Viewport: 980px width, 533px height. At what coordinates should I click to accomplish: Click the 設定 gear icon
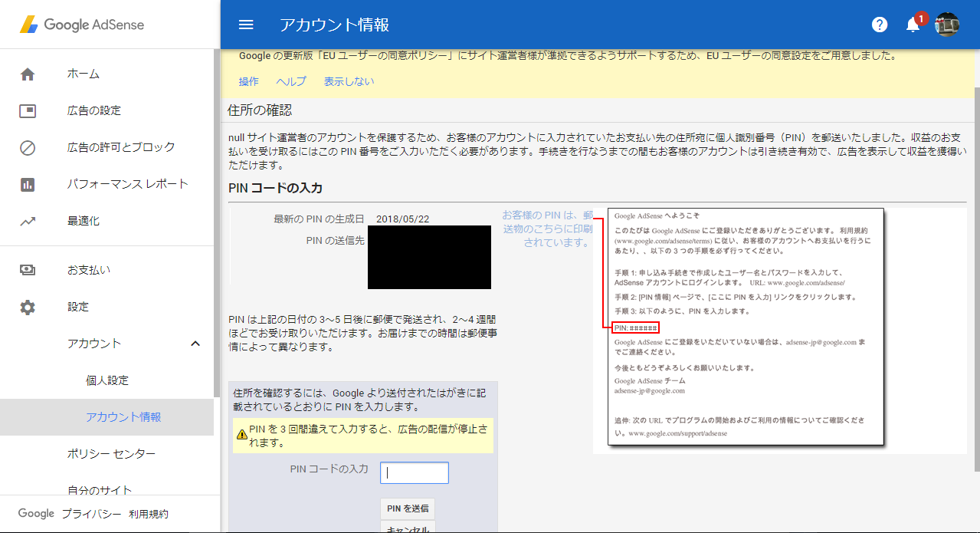pyautogui.click(x=28, y=307)
